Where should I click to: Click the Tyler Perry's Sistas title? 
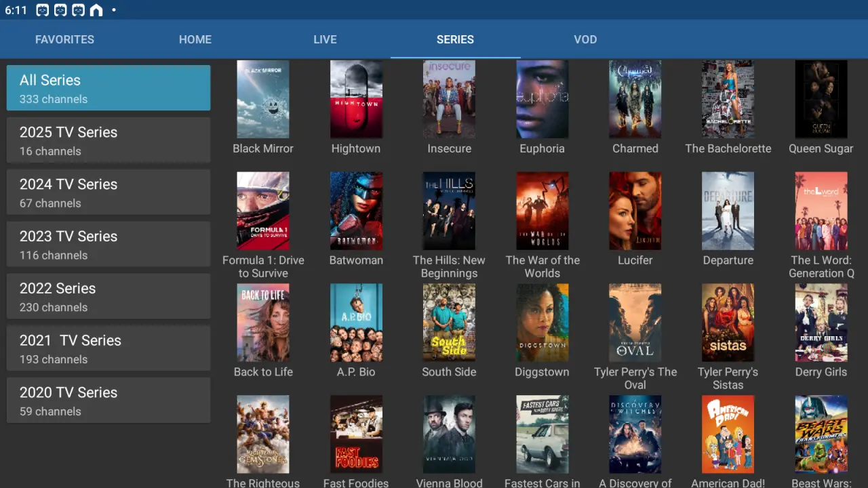point(728,379)
